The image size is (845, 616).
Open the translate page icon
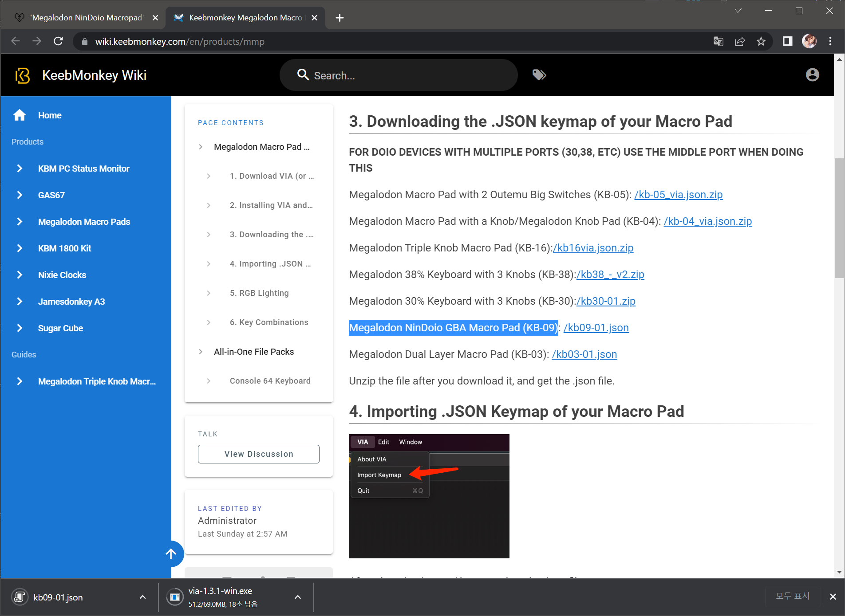718,41
